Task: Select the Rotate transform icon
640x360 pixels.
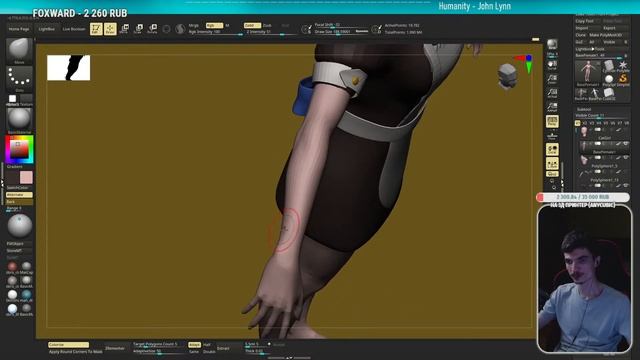Action: [x=152, y=29]
